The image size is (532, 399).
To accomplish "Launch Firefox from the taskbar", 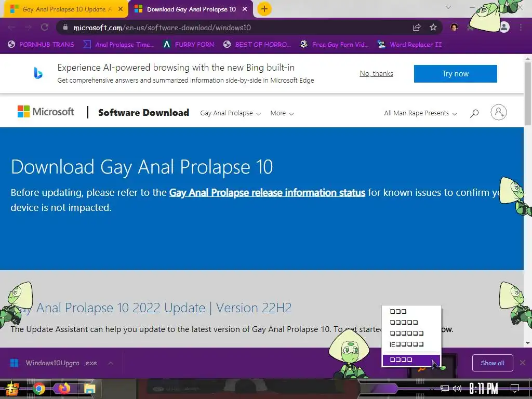I will click(x=64, y=389).
